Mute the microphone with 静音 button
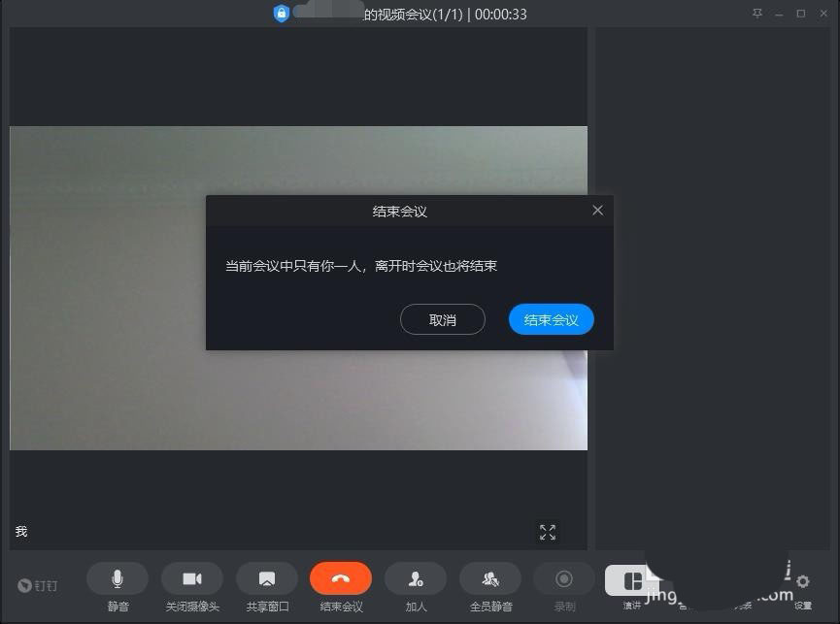 click(x=118, y=578)
